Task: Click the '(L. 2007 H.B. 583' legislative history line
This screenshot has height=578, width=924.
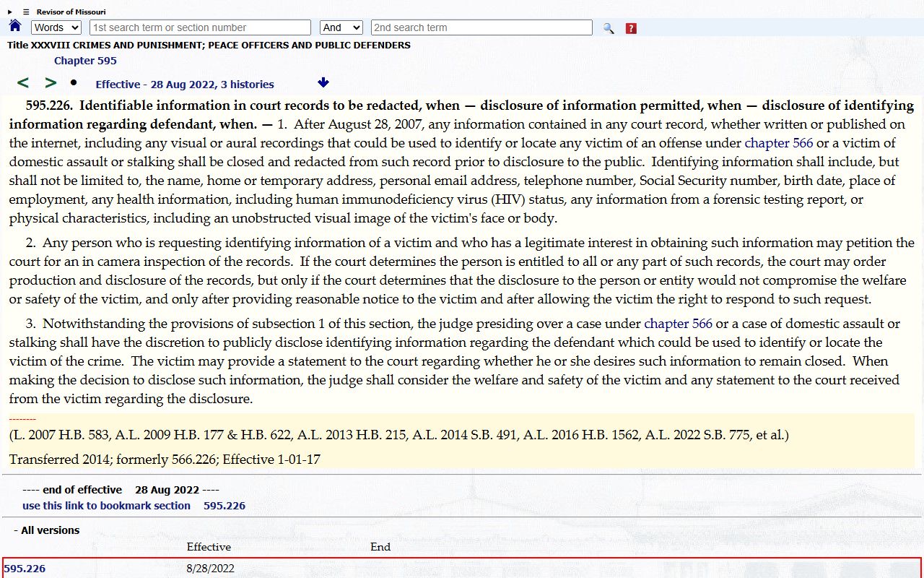Action: click(x=398, y=435)
